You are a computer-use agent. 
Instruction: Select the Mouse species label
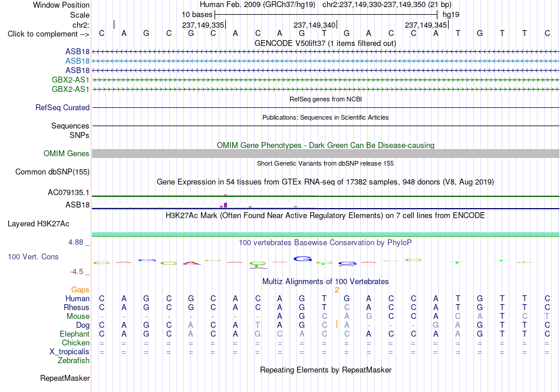[x=78, y=317]
